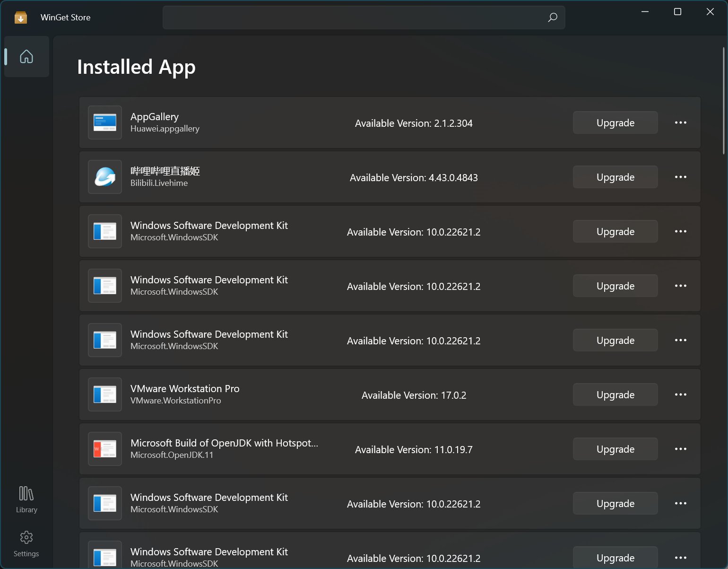Click the Huawei.appgallery package ID
Screen dimensions: 728x569
pos(165,129)
